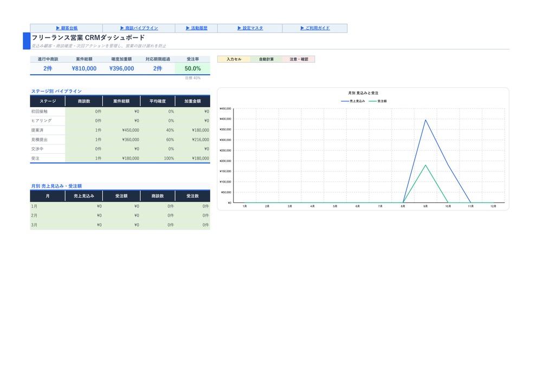Open the 商談パイプライン navigation link
Image resolution: width=555 pixels, height=392 pixels.
coord(139,28)
